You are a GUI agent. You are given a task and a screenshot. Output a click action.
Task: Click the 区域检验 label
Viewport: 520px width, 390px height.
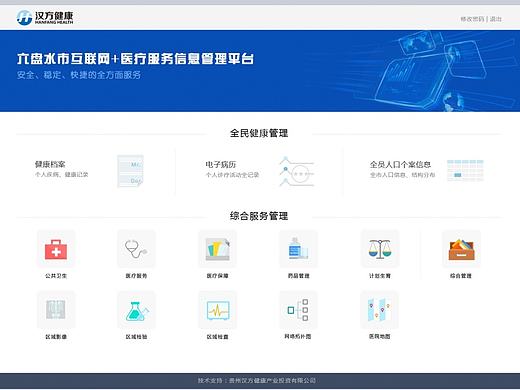[136, 337]
